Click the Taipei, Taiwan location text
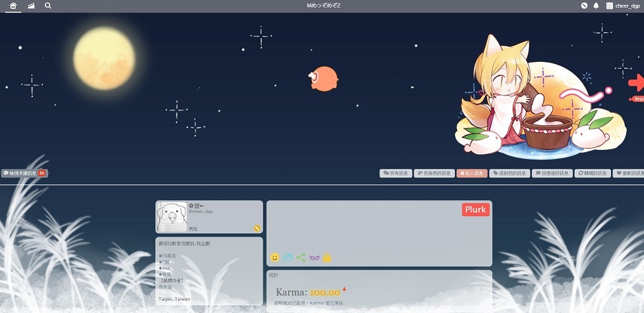The height and width of the screenshot is (313, 644). point(174,299)
